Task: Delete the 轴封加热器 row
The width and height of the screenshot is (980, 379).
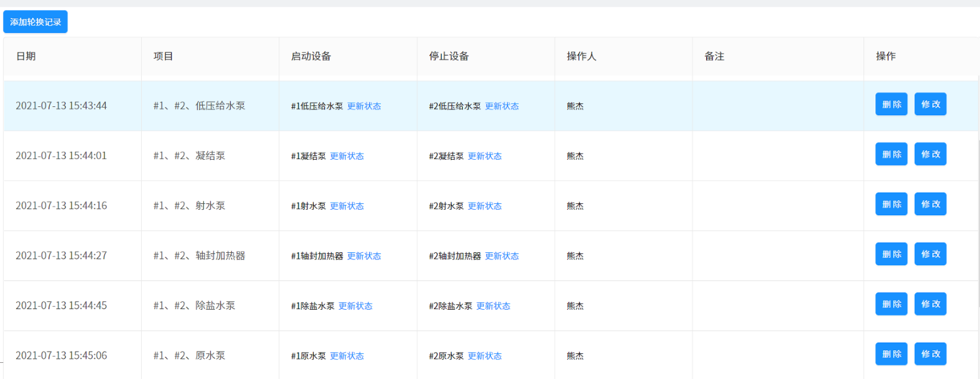Action: coord(891,254)
